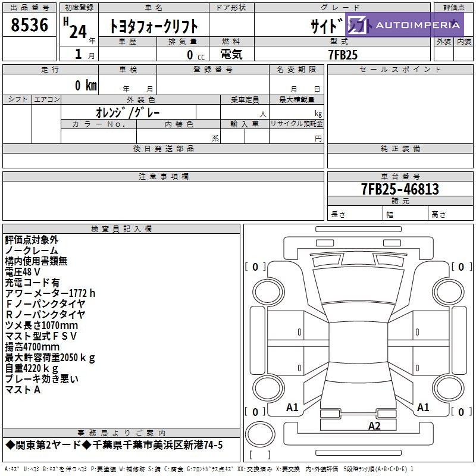Screen dimensions: 476x476
Task: Select the "出品番号" header cell
Action: [29, 8]
